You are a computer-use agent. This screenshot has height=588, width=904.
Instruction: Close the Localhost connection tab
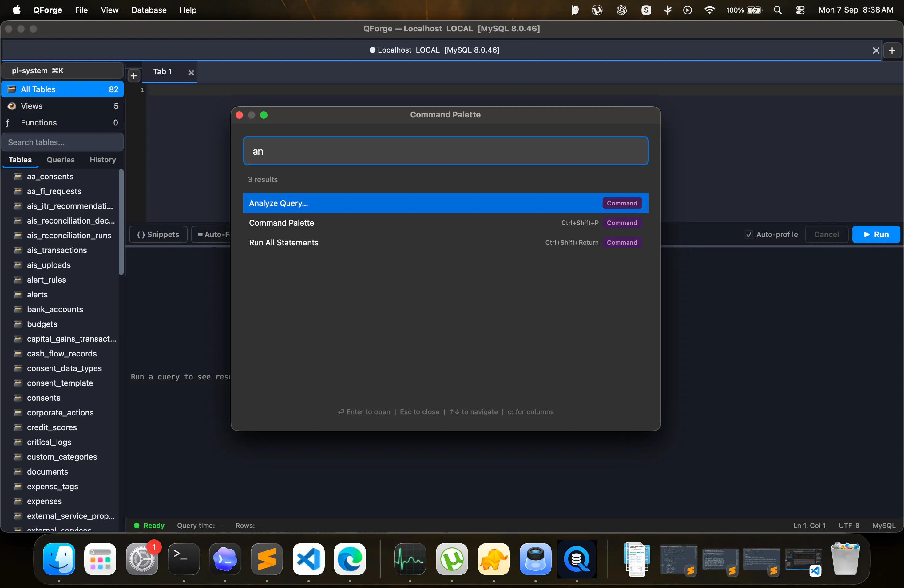(876, 50)
